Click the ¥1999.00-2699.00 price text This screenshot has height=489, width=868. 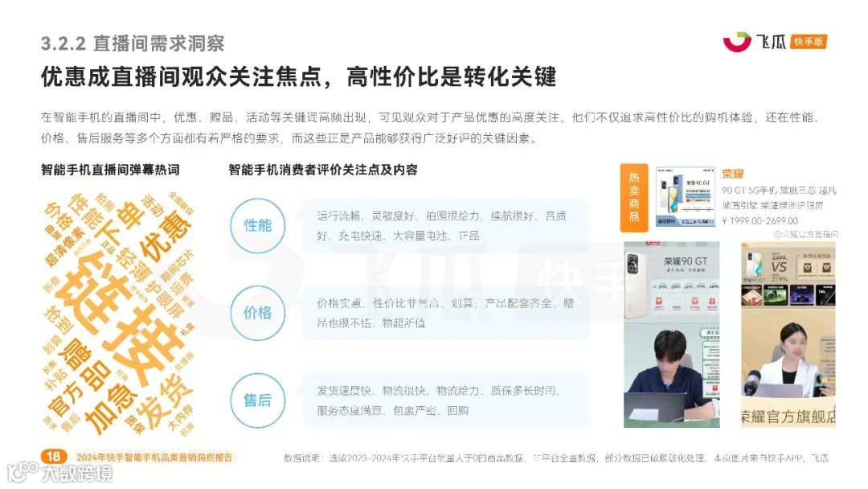point(759,220)
